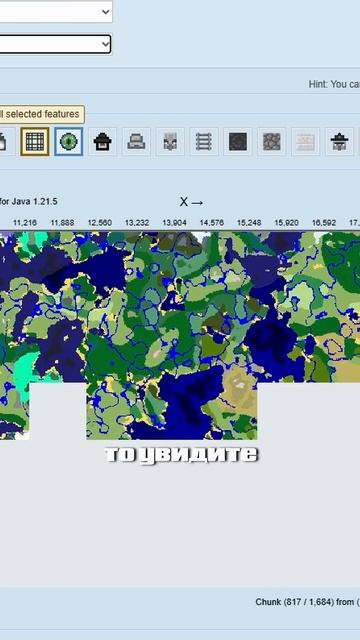Screen dimensions: 360x640
Task: Toggle the black house village icon
Action: click(102, 142)
